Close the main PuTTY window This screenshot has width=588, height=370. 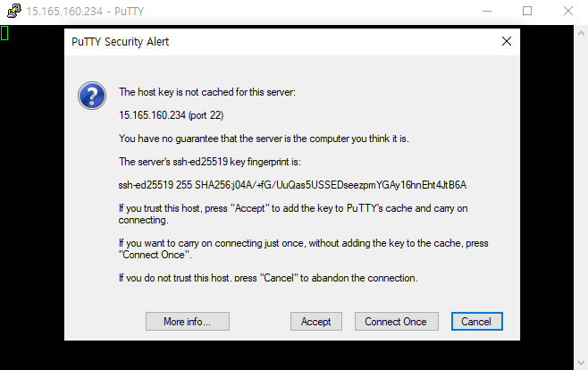(568, 11)
